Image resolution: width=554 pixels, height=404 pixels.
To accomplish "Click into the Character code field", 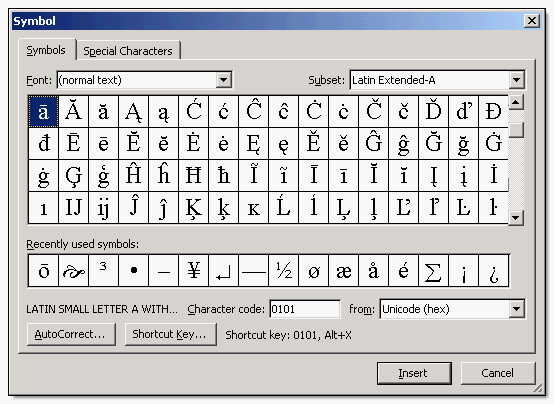I will point(305,309).
